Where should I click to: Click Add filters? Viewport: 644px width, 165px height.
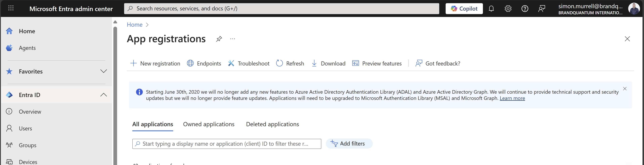tap(349, 144)
